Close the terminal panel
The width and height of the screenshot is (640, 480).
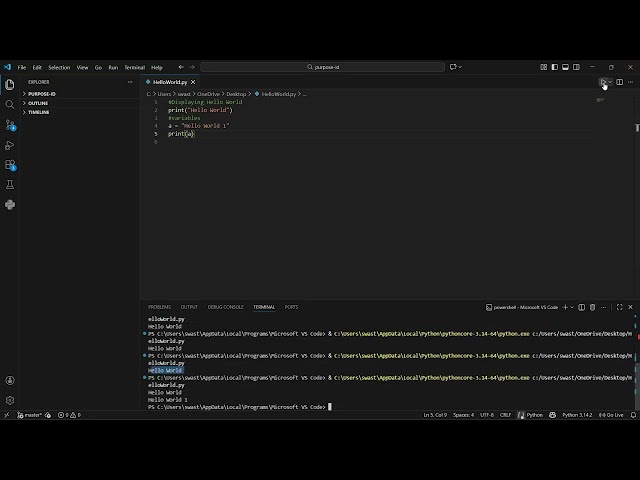coord(631,307)
